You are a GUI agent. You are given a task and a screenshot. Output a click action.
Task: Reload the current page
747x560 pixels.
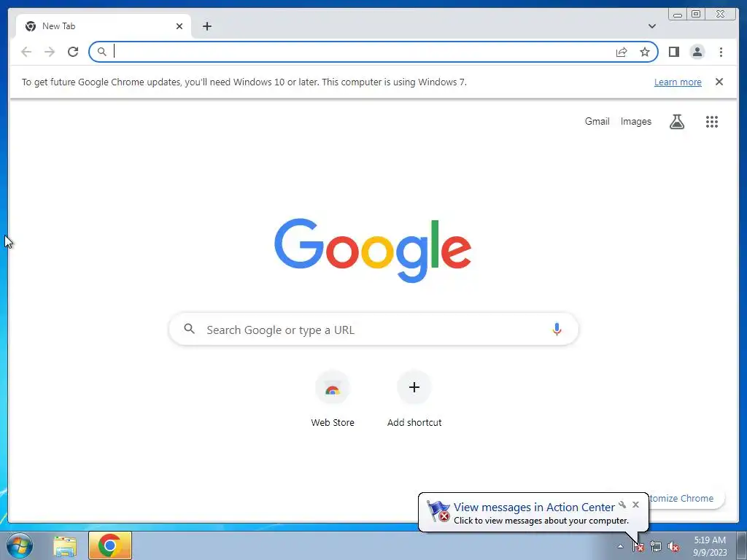pyautogui.click(x=73, y=52)
